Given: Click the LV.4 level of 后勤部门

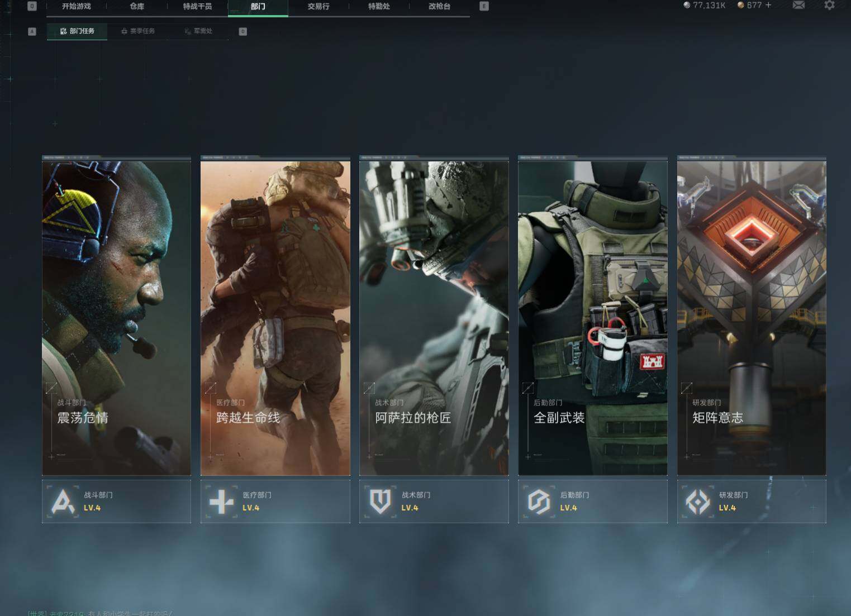Looking at the screenshot, I should coord(568,508).
